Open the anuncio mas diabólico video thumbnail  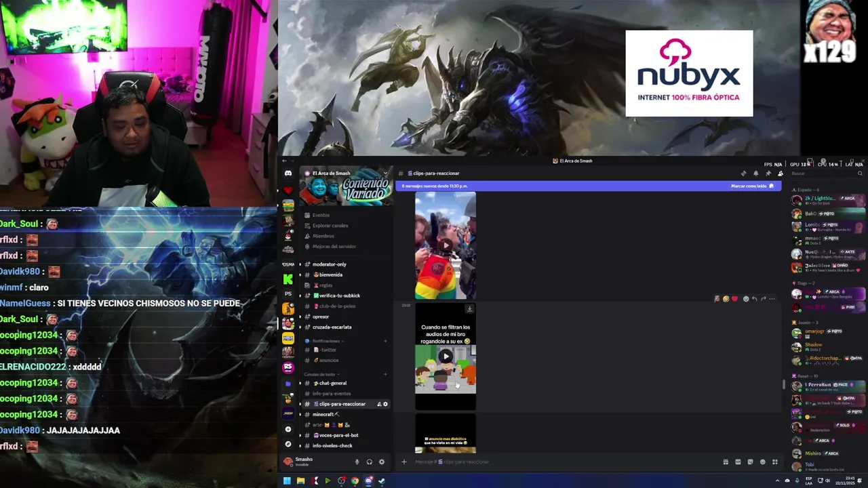click(446, 433)
